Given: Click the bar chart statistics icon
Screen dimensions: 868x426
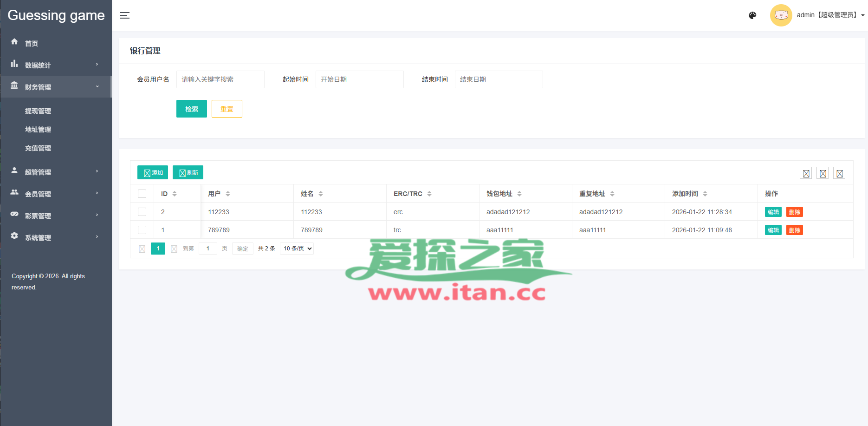Looking at the screenshot, I should [x=14, y=64].
